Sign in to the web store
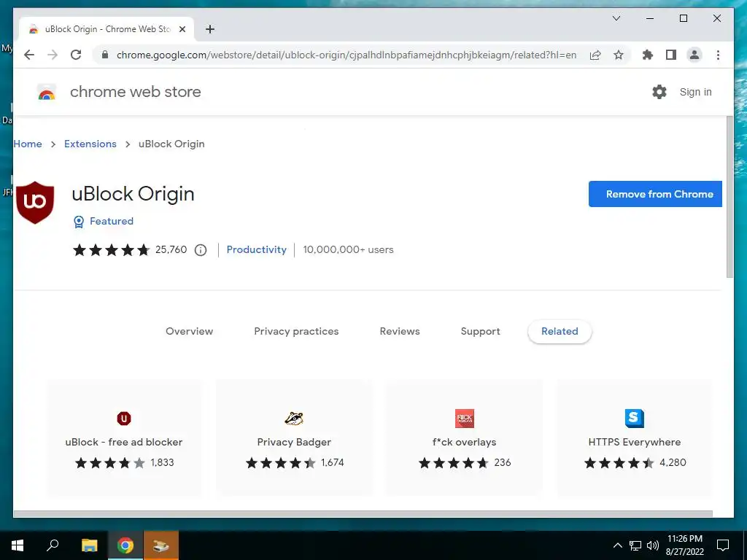The height and width of the screenshot is (560, 747). coord(695,92)
